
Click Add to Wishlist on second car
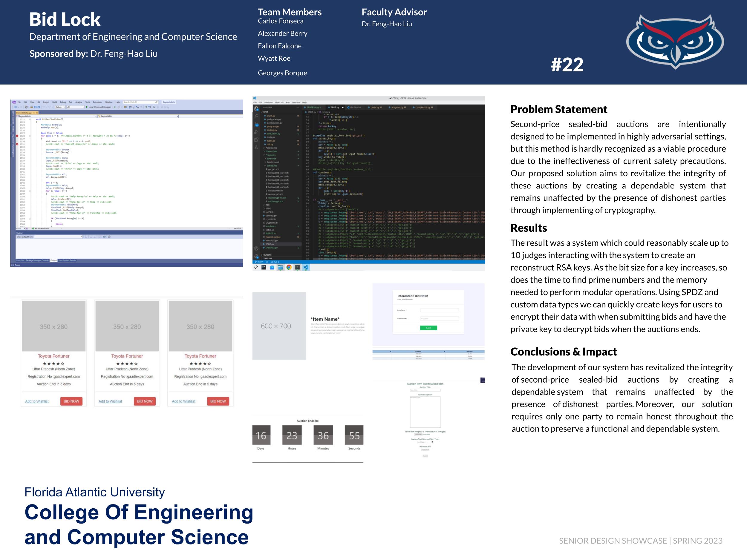pyautogui.click(x=110, y=401)
